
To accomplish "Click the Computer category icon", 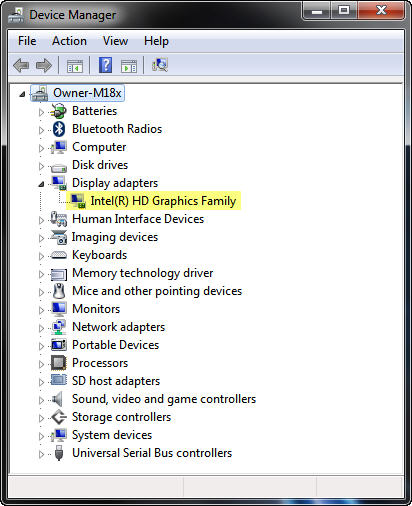I will (59, 147).
